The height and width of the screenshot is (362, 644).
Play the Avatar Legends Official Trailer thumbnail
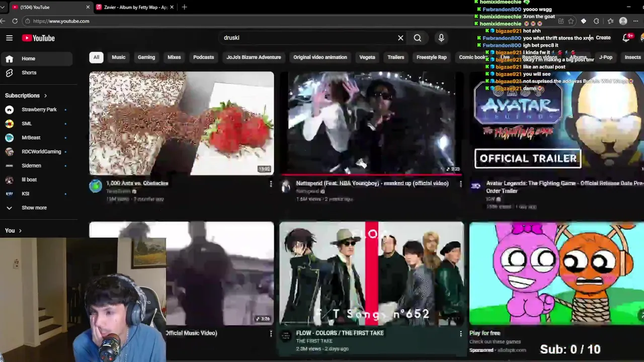pos(556,123)
